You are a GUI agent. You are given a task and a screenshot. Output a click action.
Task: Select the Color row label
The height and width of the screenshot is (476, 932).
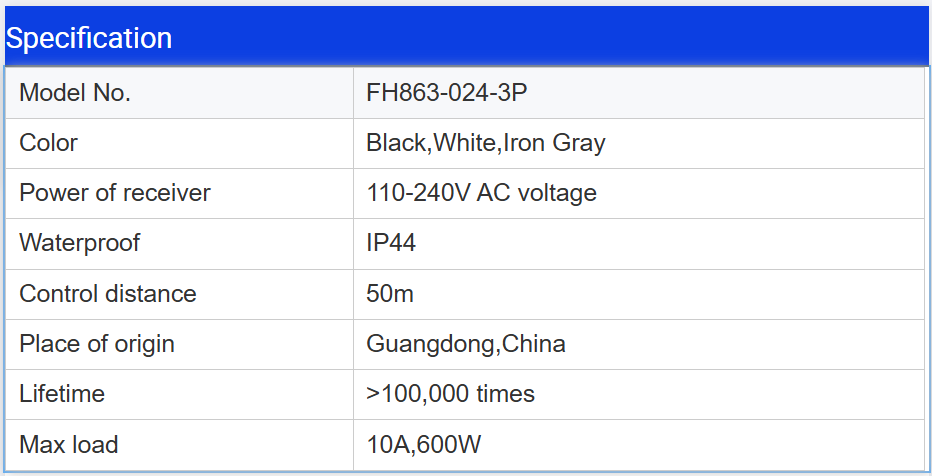coord(48,143)
